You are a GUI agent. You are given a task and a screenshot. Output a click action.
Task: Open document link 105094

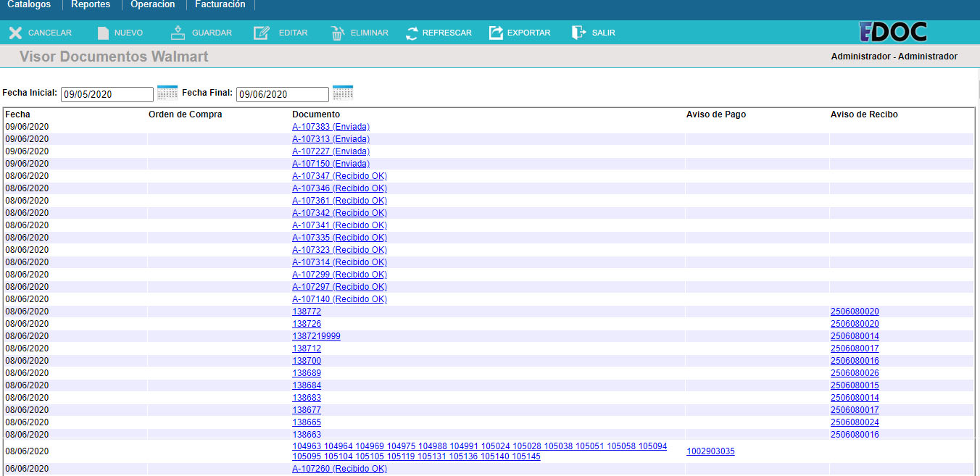652,446
